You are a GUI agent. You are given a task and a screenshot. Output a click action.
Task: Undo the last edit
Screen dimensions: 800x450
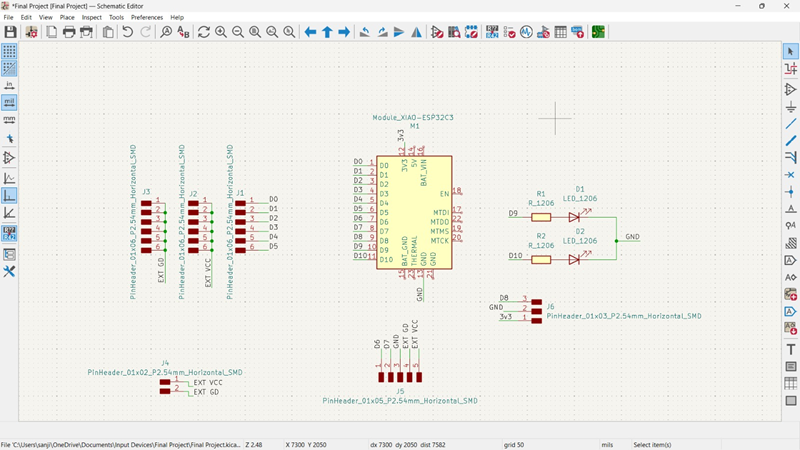point(128,32)
